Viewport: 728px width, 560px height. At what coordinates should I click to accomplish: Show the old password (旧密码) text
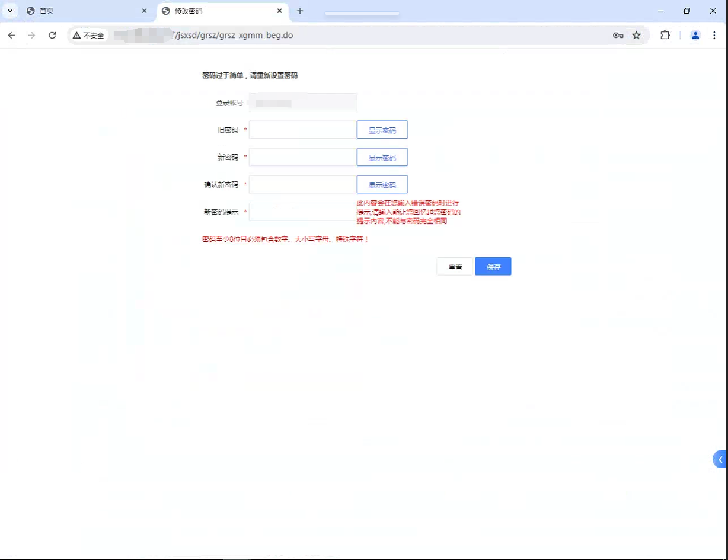[382, 130]
